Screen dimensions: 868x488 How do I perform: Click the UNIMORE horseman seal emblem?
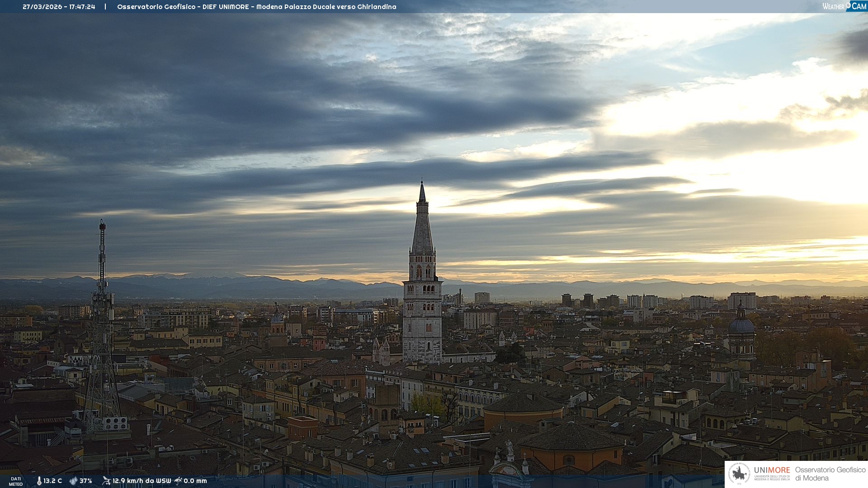(x=740, y=474)
